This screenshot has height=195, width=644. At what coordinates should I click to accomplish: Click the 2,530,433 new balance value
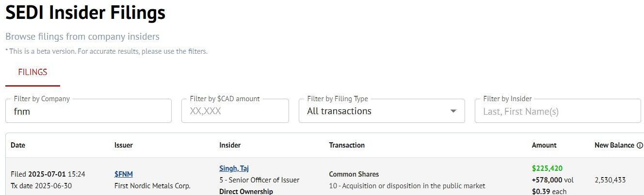[x=610, y=180]
